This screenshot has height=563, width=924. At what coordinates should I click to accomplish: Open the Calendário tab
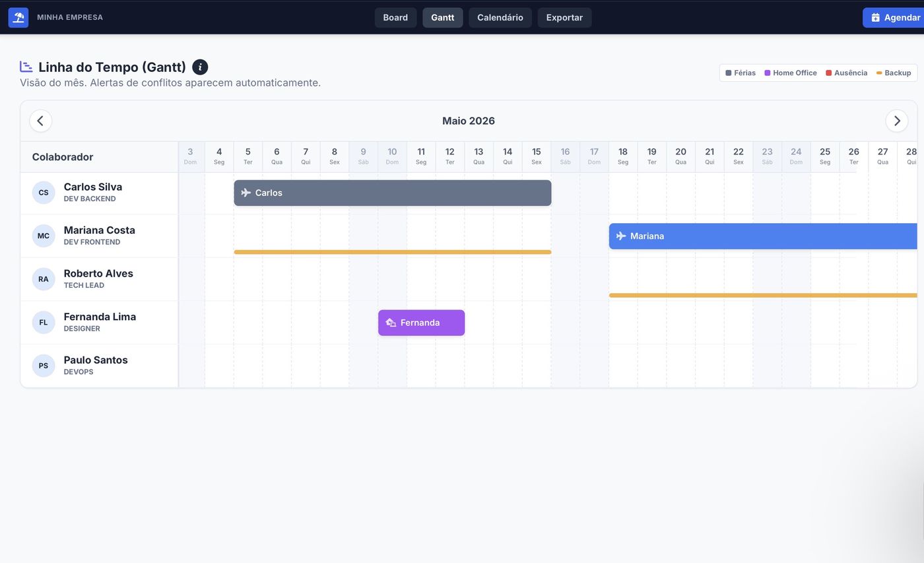[x=500, y=18]
